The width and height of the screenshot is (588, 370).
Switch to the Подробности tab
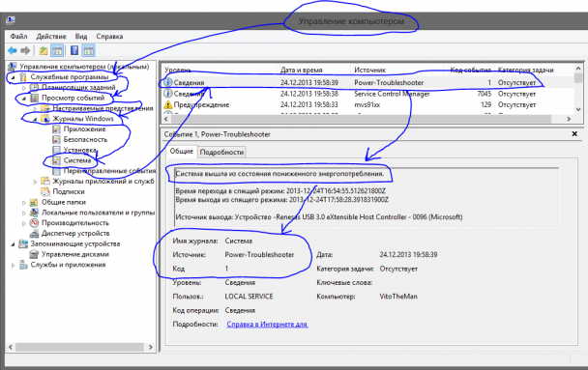pyautogui.click(x=221, y=152)
